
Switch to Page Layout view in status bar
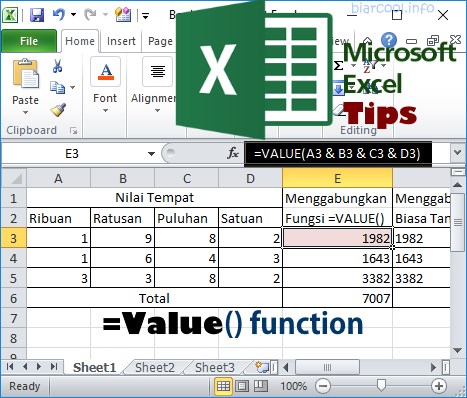coord(242,386)
